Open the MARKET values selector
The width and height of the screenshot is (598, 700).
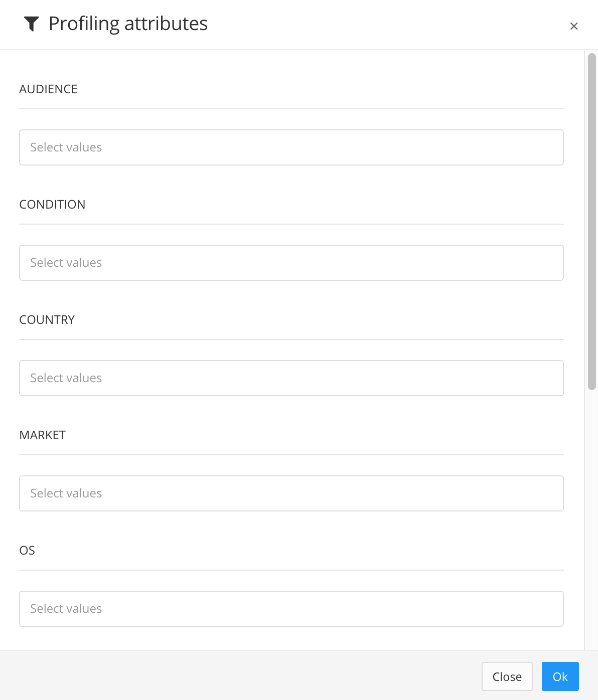(291, 493)
